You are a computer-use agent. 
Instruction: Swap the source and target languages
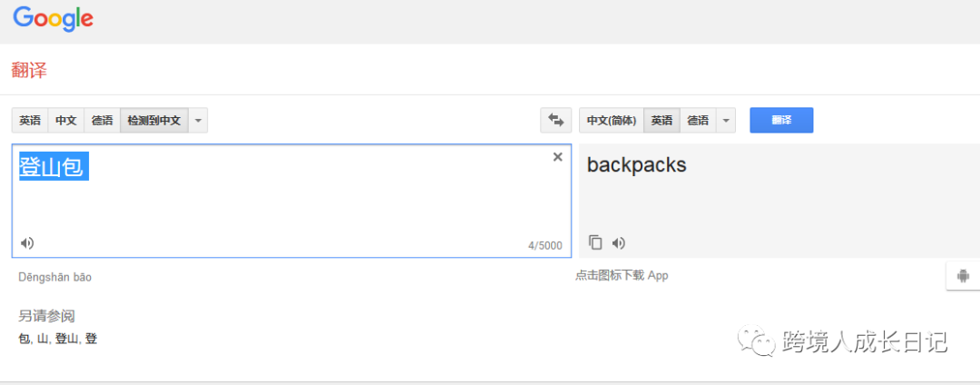click(555, 120)
